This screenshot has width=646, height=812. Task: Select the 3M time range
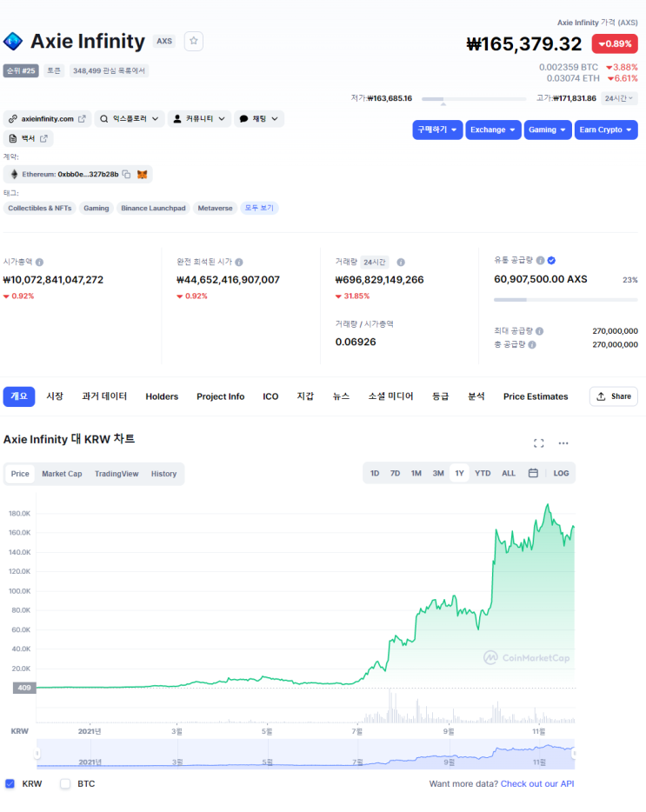point(438,473)
